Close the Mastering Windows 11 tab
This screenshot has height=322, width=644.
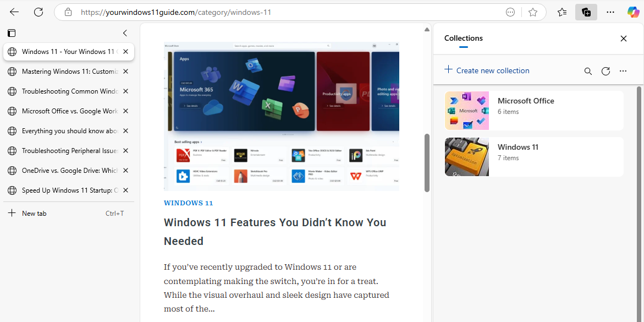(126, 72)
